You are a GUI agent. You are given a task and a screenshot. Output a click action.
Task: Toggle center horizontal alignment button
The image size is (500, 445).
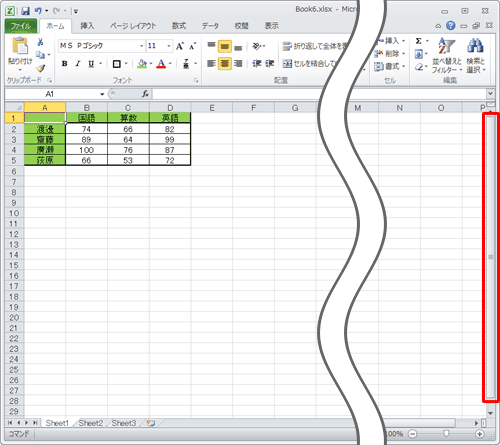pos(225,63)
